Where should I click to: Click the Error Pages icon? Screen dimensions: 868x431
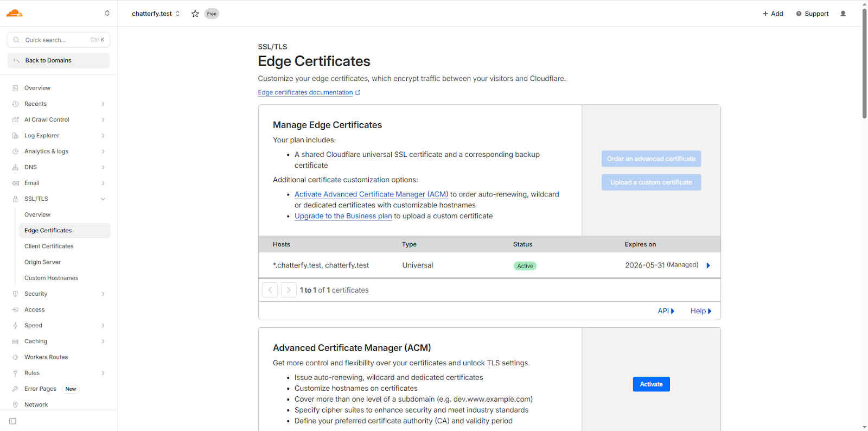(x=15, y=389)
